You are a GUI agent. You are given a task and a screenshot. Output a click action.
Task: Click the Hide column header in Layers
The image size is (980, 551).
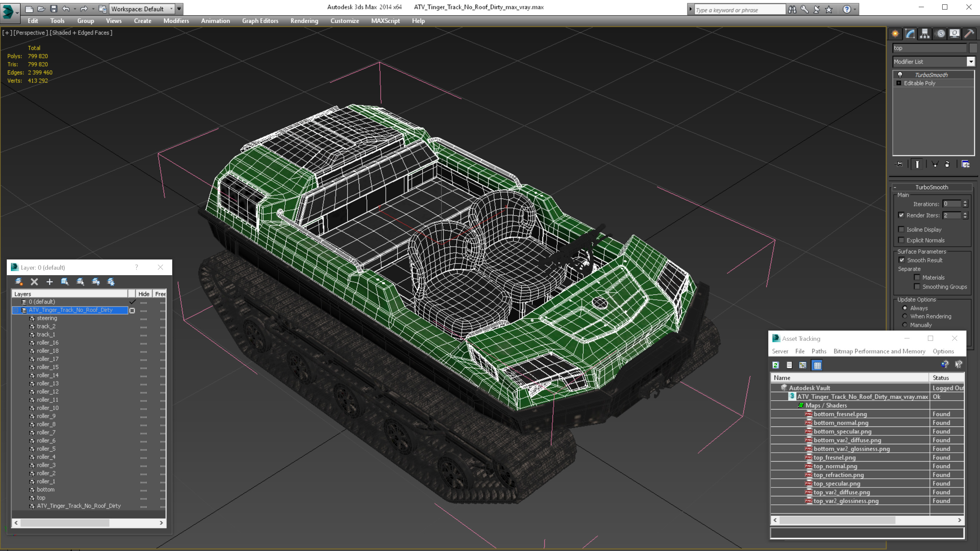pyautogui.click(x=144, y=294)
